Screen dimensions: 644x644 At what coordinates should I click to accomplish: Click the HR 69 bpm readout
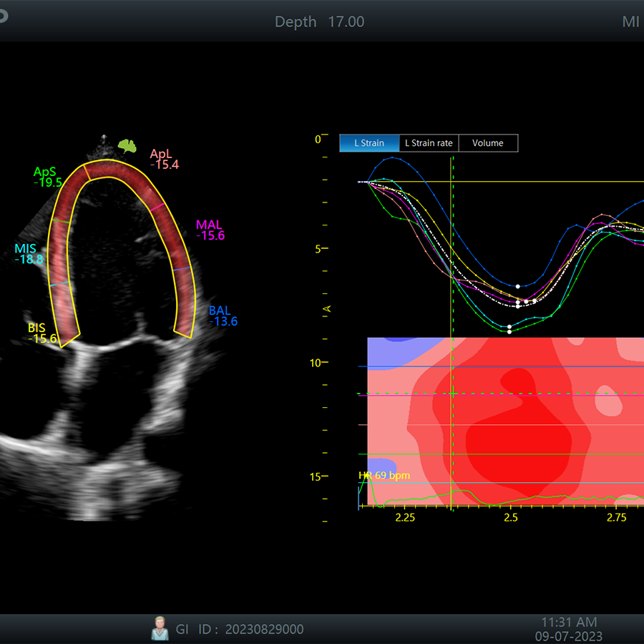(384, 475)
